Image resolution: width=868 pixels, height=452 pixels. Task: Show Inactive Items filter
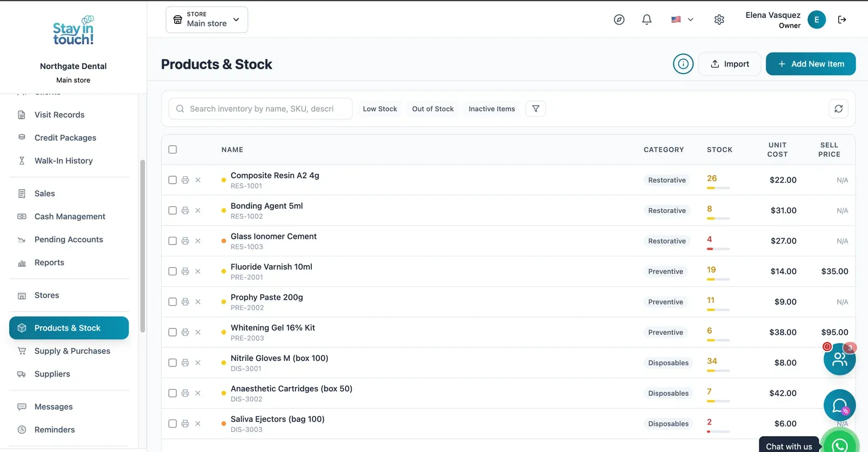tap(492, 109)
